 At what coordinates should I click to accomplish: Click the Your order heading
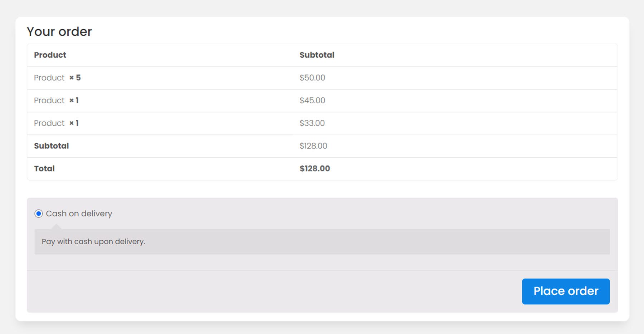(59, 31)
